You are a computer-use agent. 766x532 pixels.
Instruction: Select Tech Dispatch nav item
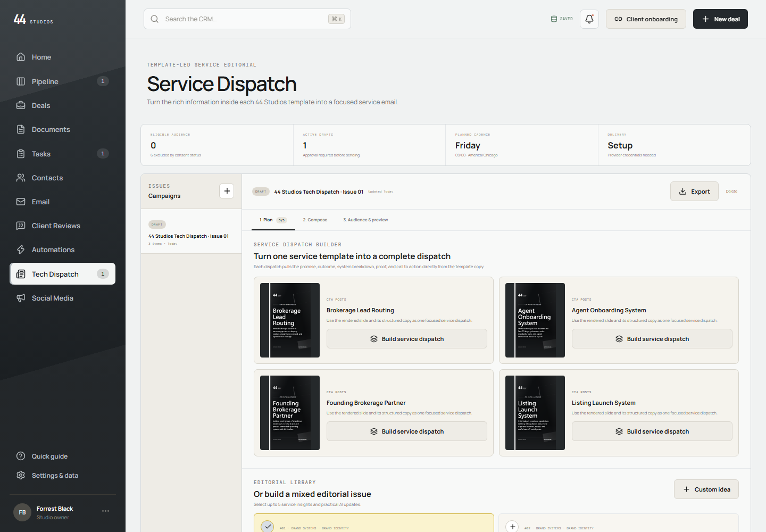(x=62, y=274)
